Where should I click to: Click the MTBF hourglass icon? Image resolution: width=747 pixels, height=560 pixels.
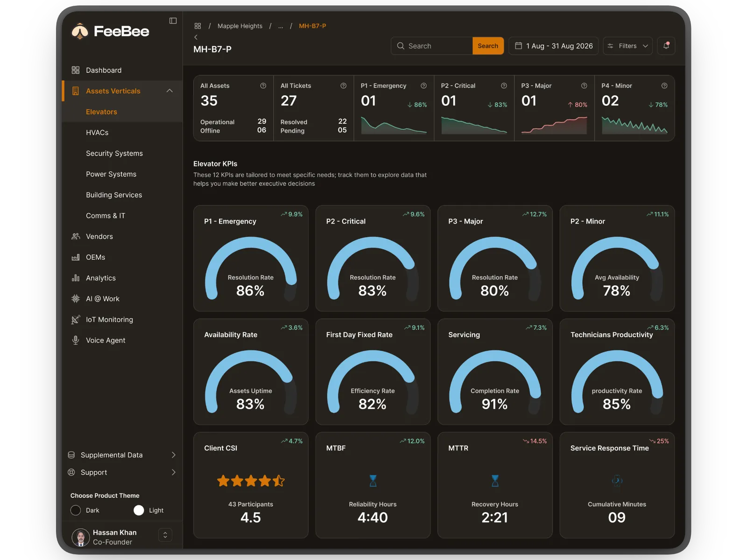click(373, 481)
